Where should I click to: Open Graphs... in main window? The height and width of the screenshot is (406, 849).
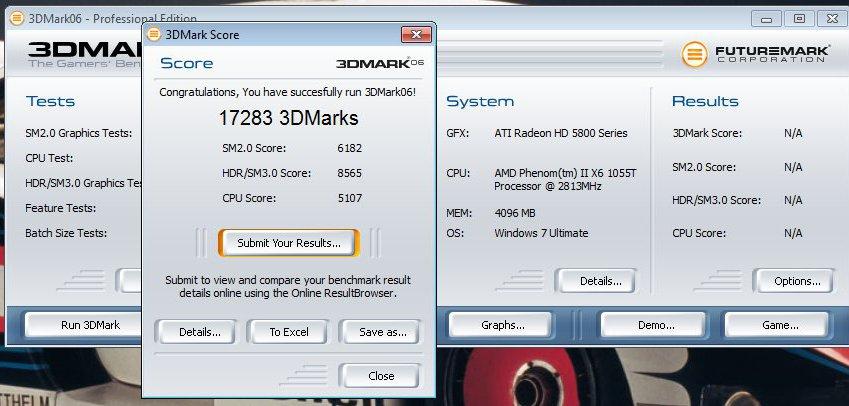pos(500,325)
